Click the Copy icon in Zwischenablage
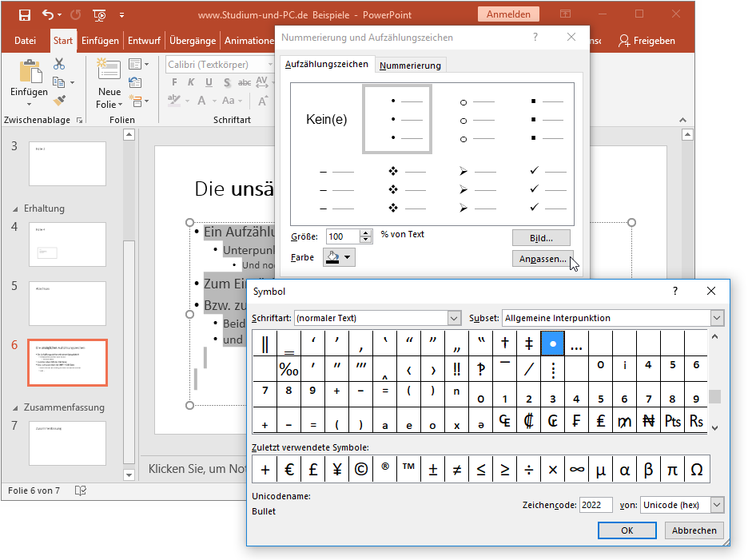Screen dimensions: 748x560 [58, 82]
